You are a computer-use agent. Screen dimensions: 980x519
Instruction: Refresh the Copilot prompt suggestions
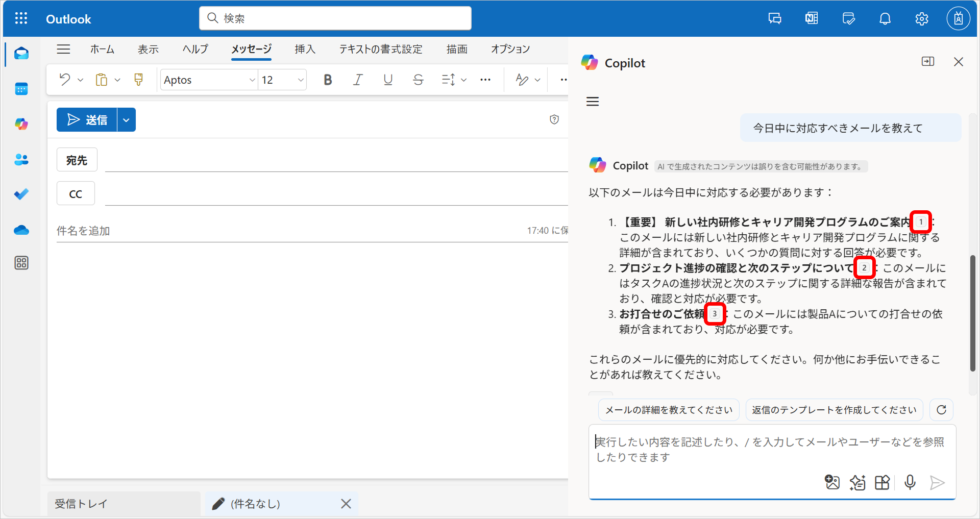point(942,410)
